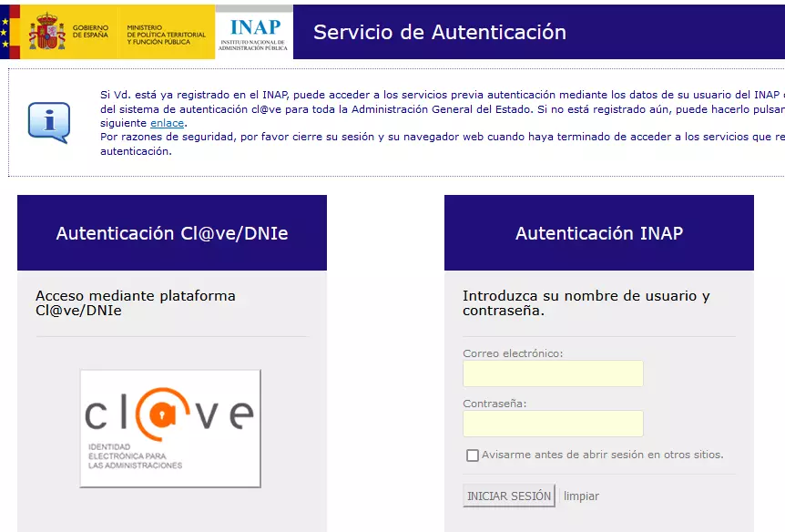The image size is (785, 532).
Task: Click 'Introduzca su nombre de usuario y contraseña' text
Action: (586, 303)
